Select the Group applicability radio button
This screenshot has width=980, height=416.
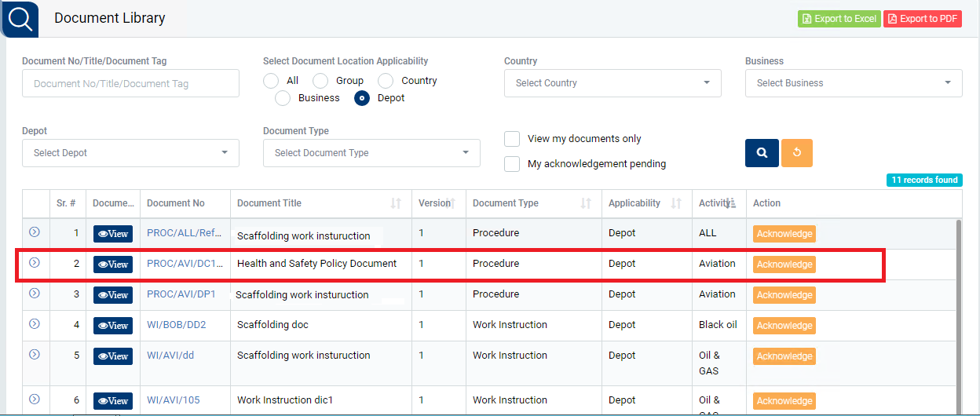320,81
